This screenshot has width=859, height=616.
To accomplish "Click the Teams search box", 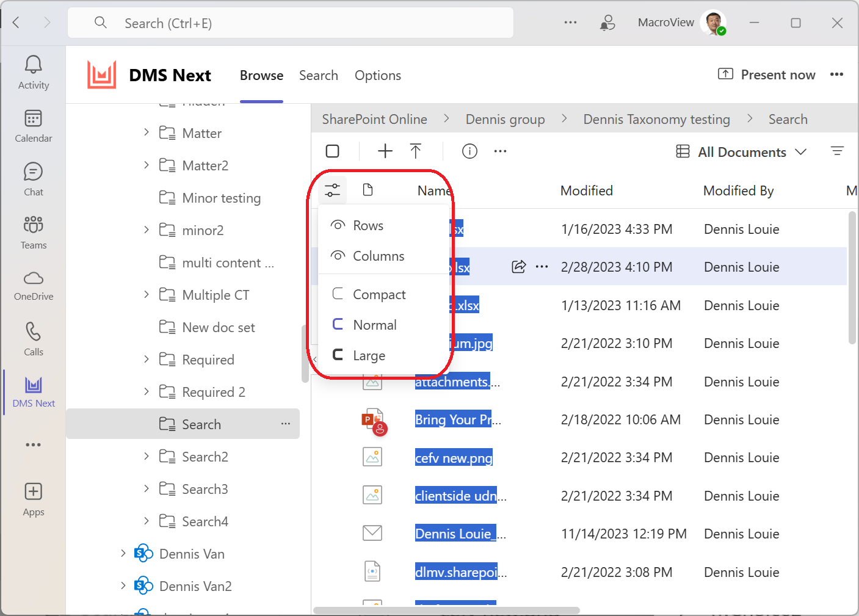I will pos(291,23).
